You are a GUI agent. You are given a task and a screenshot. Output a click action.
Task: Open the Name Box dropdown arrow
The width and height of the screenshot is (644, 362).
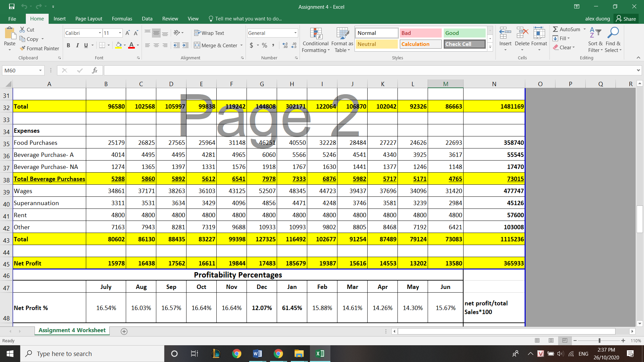pos(40,70)
